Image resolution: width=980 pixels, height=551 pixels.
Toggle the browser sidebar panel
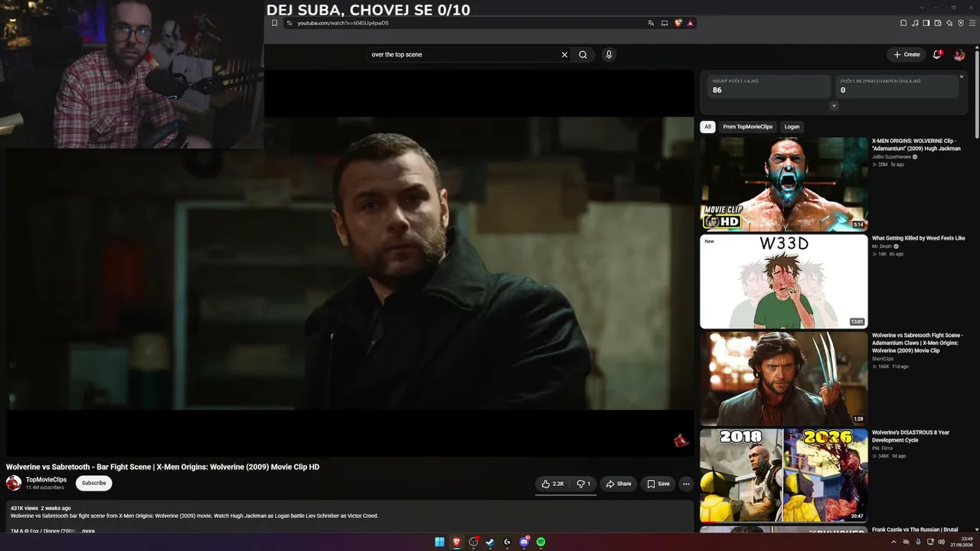tap(926, 23)
